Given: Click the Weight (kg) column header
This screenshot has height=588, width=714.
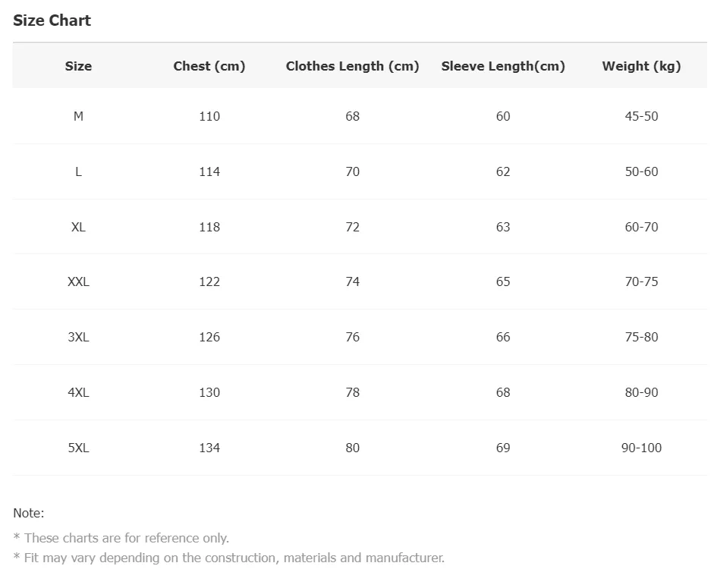Looking at the screenshot, I should click(x=642, y=66).
